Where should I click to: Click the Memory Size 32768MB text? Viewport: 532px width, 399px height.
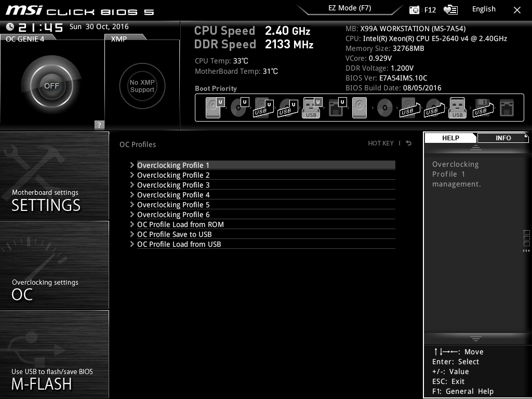385,48
